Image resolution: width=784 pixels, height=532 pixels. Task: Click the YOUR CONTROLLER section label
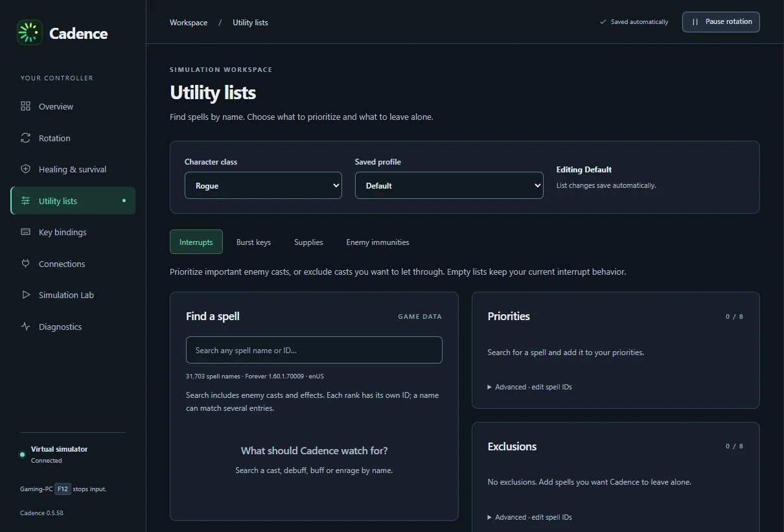(57, 78)
